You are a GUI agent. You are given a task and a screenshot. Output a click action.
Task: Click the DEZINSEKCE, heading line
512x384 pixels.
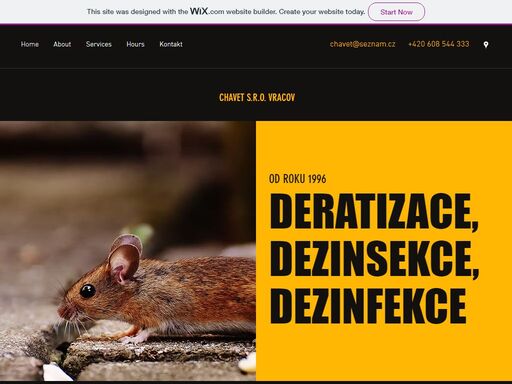pos(374,259)
